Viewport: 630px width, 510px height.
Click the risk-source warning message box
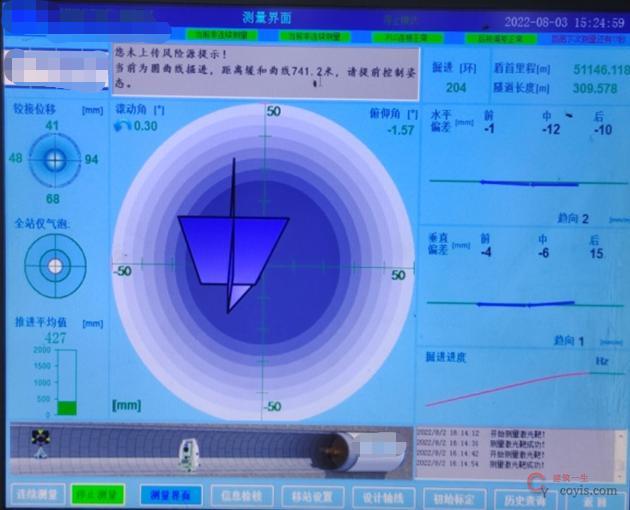pyautogui.click(x=266, y=72)
